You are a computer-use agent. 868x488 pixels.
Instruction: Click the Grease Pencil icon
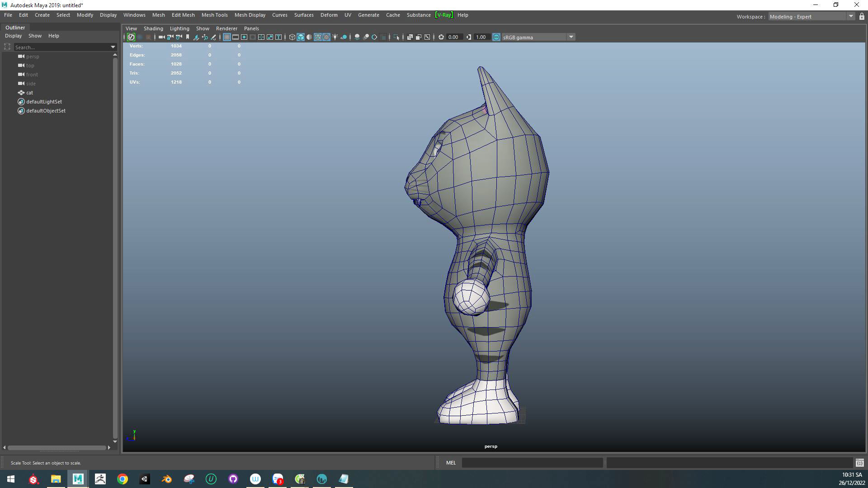(x=213, y=37)
